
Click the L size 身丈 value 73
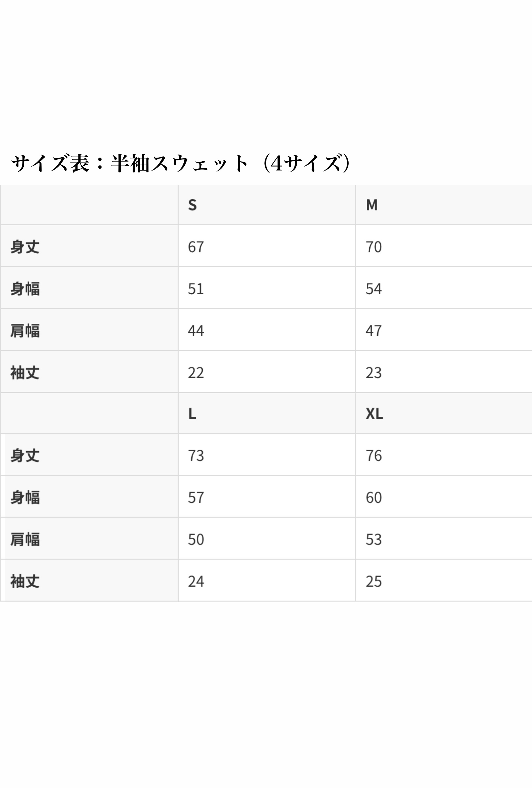[x=196, y=455]
